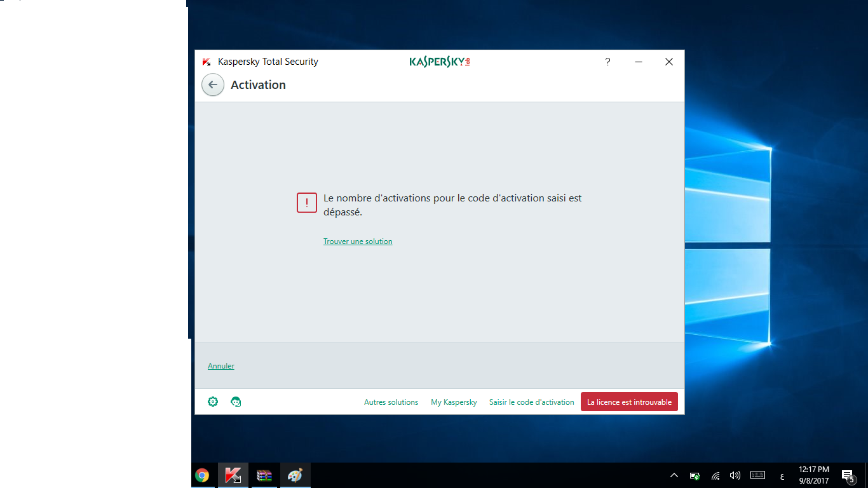Viewport: 868px width, 488px height.
Task: Open the Kaspersky support agent icon
Action: (x=236, y=402)
